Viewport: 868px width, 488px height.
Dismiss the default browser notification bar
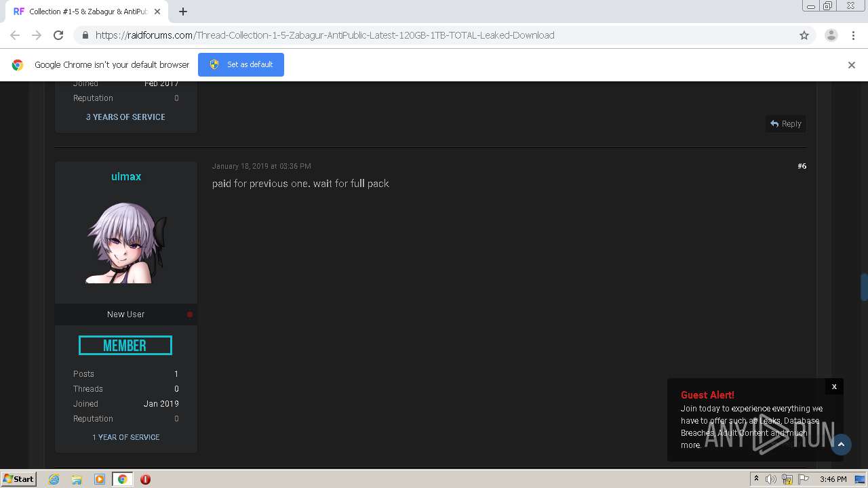click(852, 65)
